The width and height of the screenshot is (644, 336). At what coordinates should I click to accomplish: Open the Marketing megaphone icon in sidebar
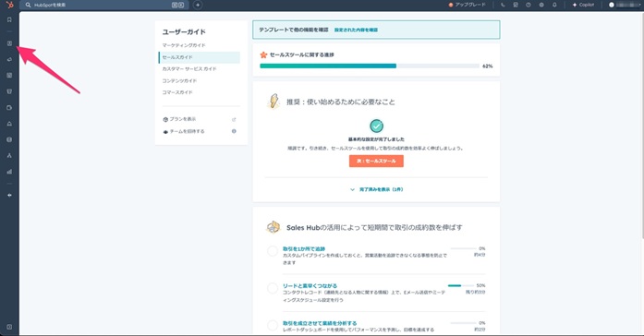9,59
